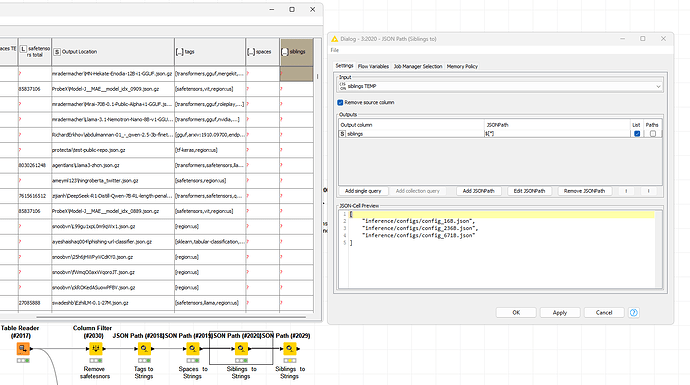Select the JSON Path #2029 node icon
690x385 pixels.
289,349
